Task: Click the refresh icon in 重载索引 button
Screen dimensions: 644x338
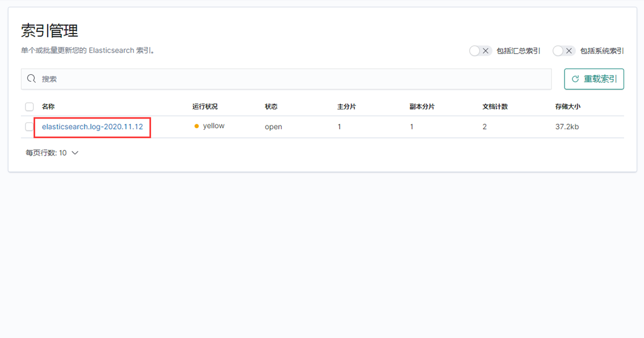Action: 575,79
